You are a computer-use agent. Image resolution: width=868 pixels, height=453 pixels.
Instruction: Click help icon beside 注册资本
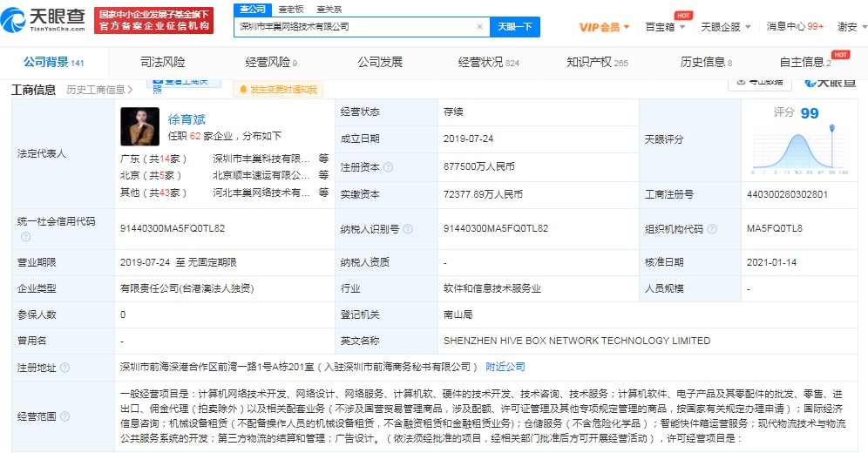(389, 167)
